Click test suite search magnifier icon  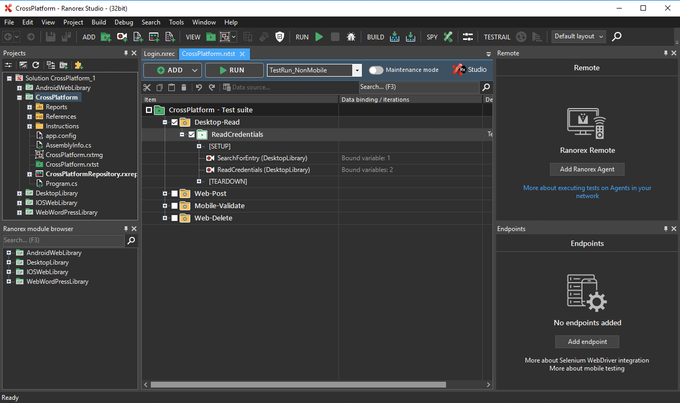click(x=486, y=87)
